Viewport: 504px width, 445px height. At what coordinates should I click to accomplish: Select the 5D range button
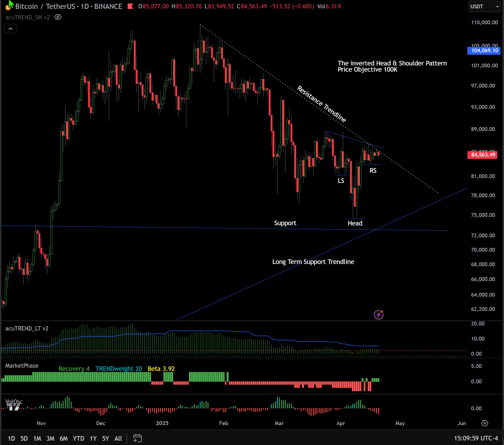coord(24,438)
